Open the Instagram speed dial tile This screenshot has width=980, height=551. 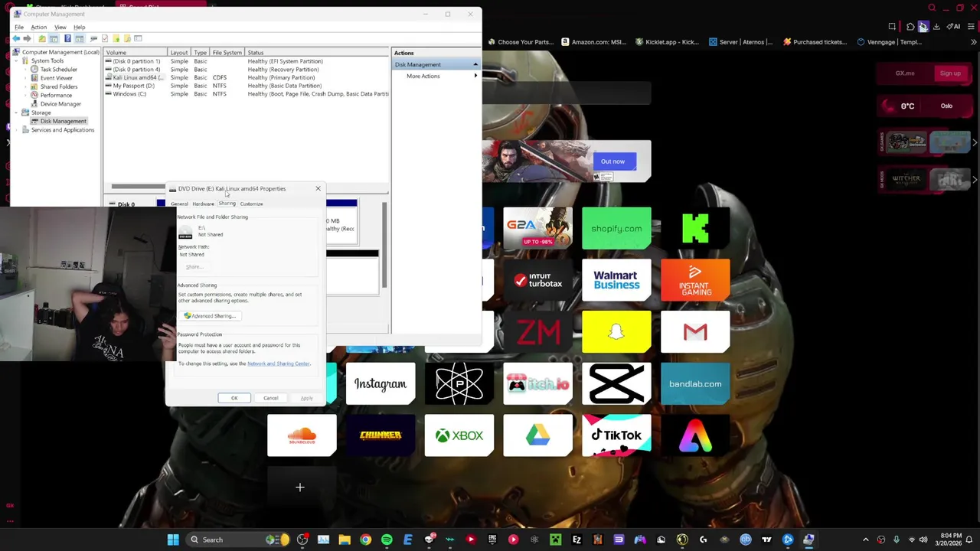tap(381, 384)
